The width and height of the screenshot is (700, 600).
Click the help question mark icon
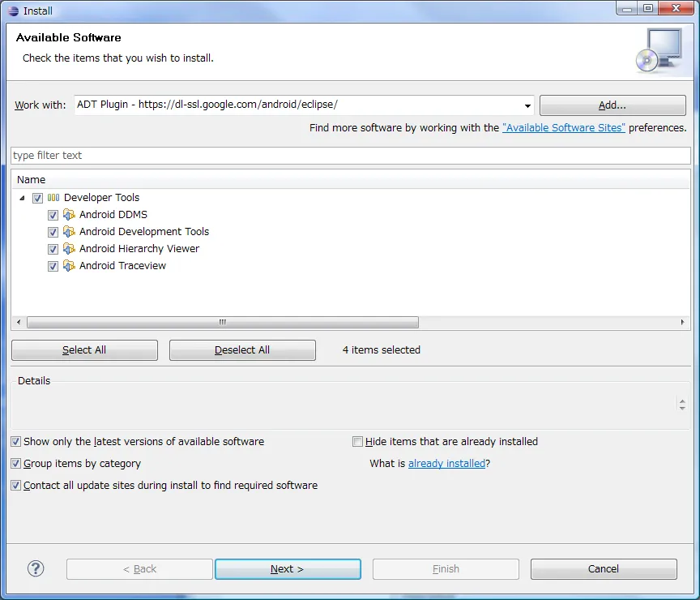pyautogui.click(x=36, y=568)
